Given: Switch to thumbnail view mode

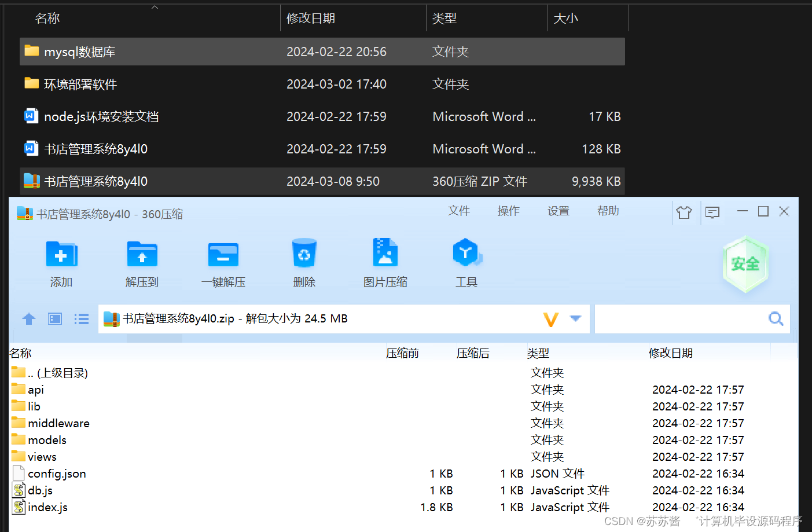Looking at the screenshot, I should pyautogui.click(x=54, y=318).
